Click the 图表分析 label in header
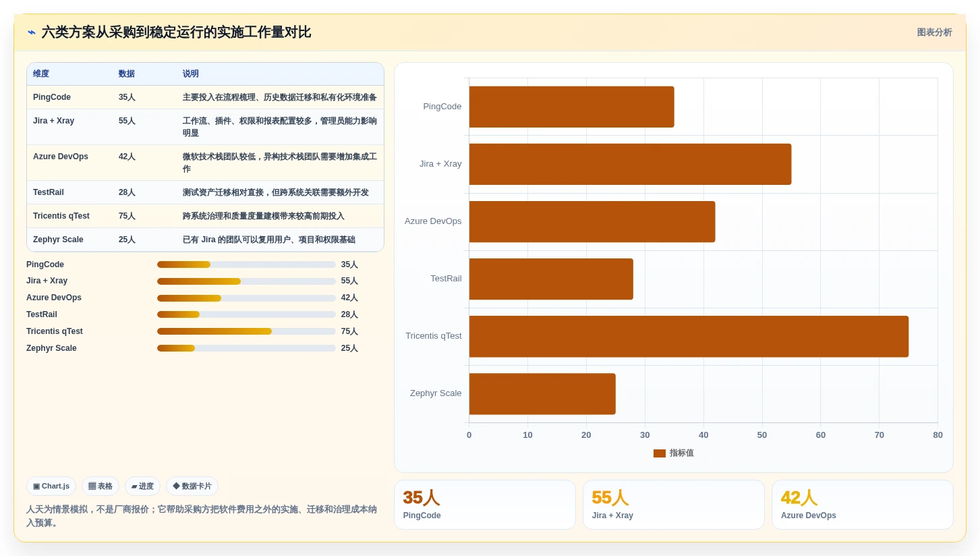Screen dimensions: 980x556 tap(934, 32)
